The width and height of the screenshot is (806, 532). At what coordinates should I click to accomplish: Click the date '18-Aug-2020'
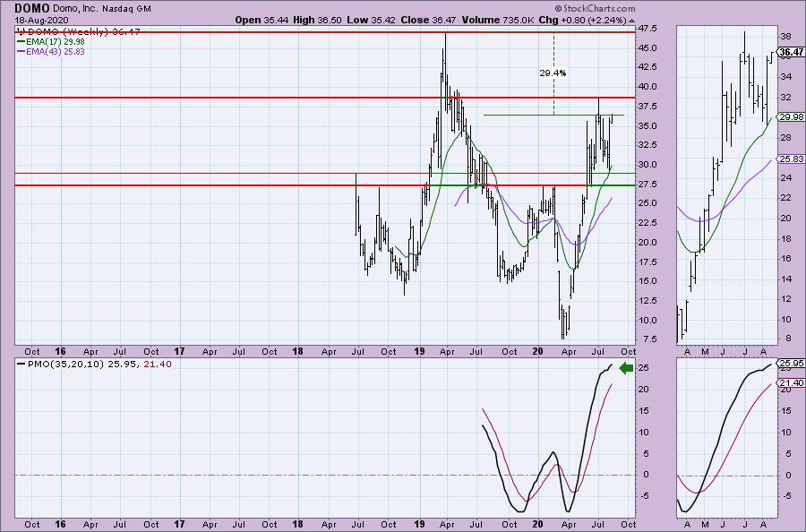click(40, 21)
